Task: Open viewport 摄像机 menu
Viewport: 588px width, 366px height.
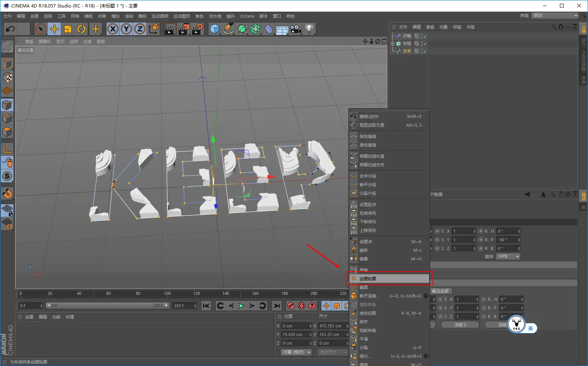Action: pos(45,42)
